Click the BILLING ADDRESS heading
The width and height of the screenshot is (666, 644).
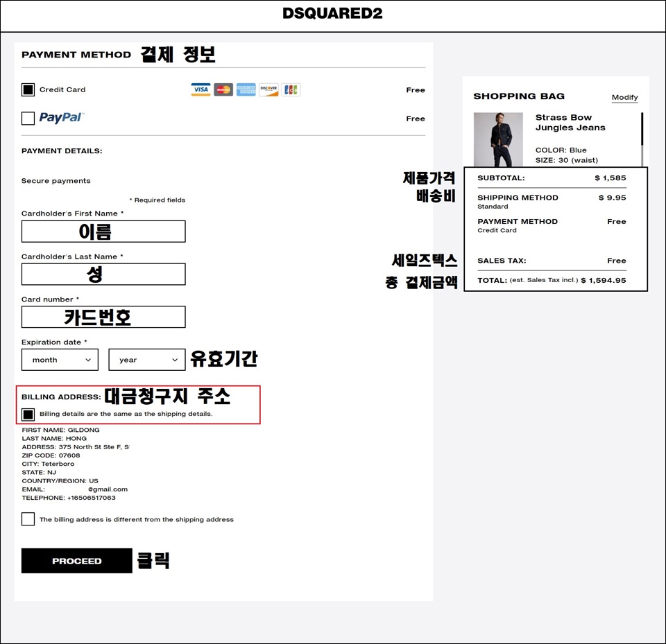[x=62, y=397]
